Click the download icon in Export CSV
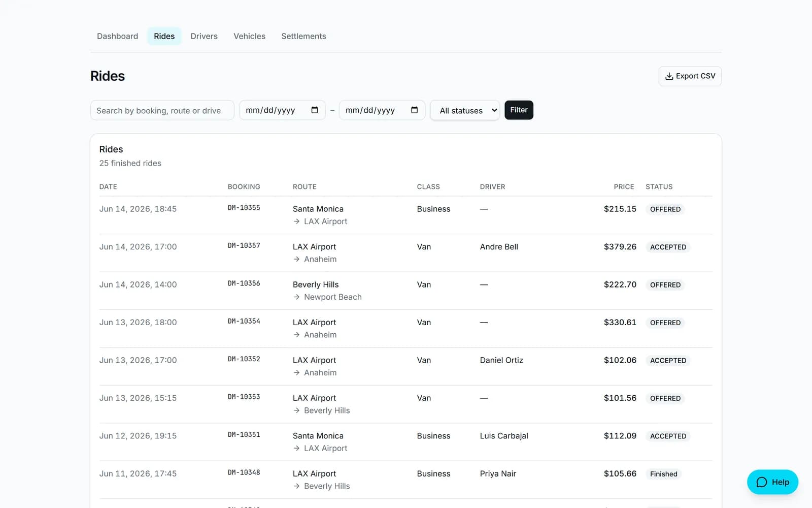 point(669,76)
